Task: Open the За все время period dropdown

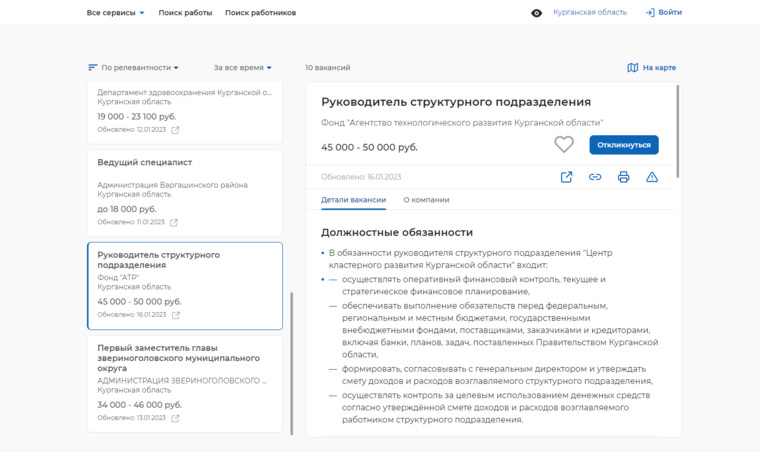Action: pyautogui.click(x=242, y=67)
